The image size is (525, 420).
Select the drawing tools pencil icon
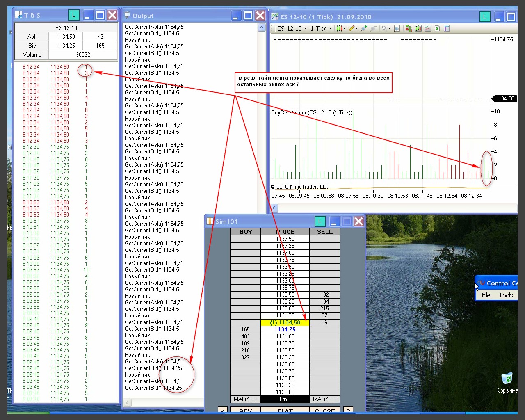[x=352, y=29]
